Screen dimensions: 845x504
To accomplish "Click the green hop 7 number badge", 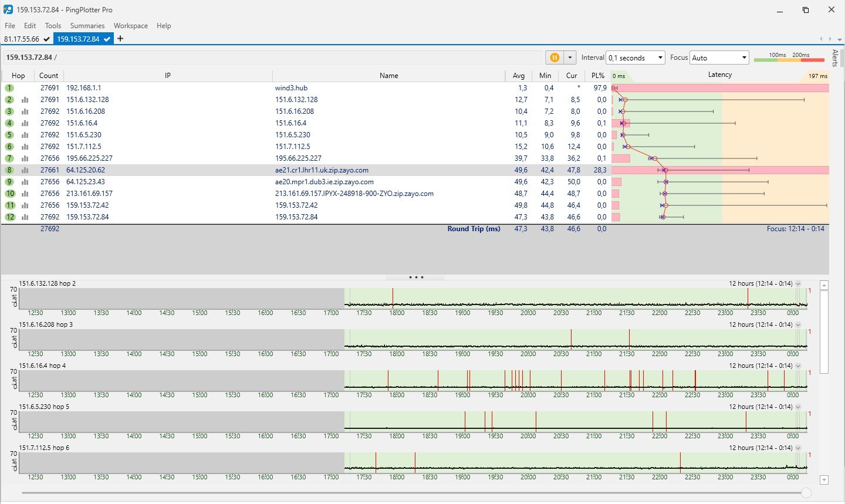I will 9,158.
